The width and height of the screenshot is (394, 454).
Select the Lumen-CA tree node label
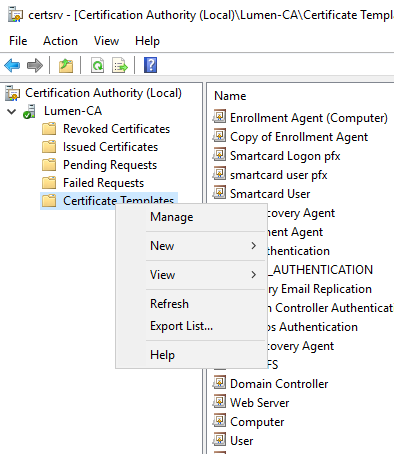(x=73, y=111)
